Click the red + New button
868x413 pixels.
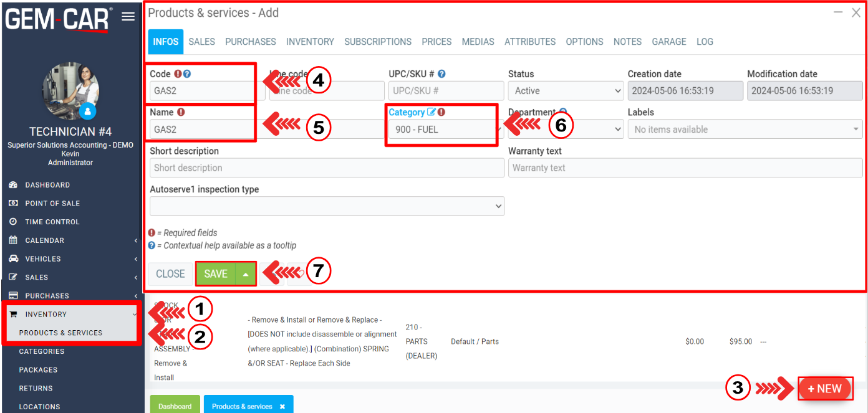824,389
